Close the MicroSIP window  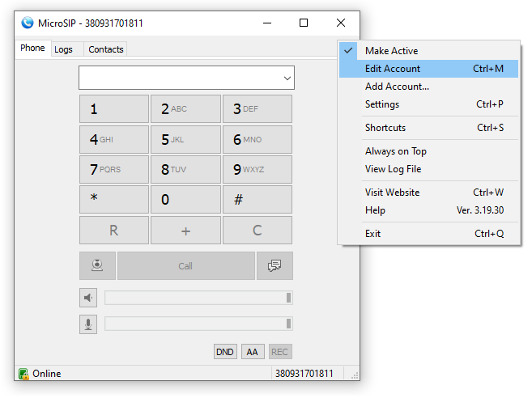click(x=341, y=23)
